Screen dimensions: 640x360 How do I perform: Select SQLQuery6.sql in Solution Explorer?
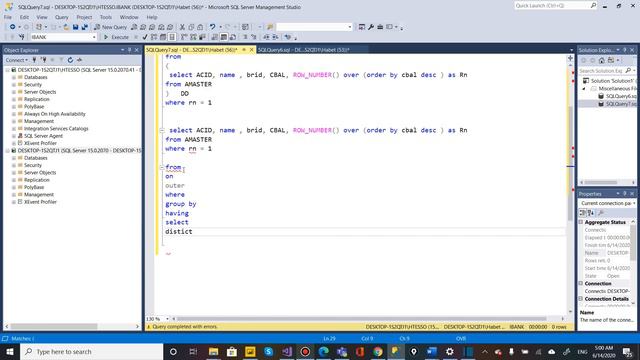(x=621, y=96)
